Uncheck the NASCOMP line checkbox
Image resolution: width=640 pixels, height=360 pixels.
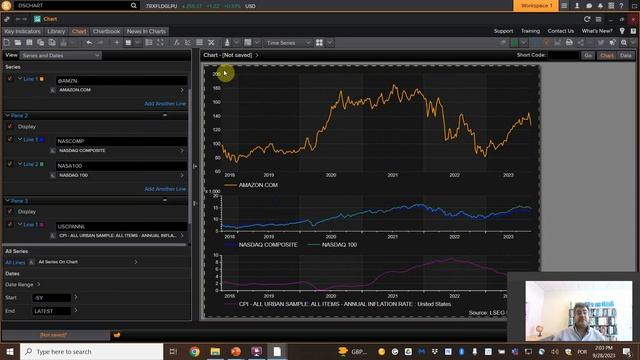tap(10, 139)
